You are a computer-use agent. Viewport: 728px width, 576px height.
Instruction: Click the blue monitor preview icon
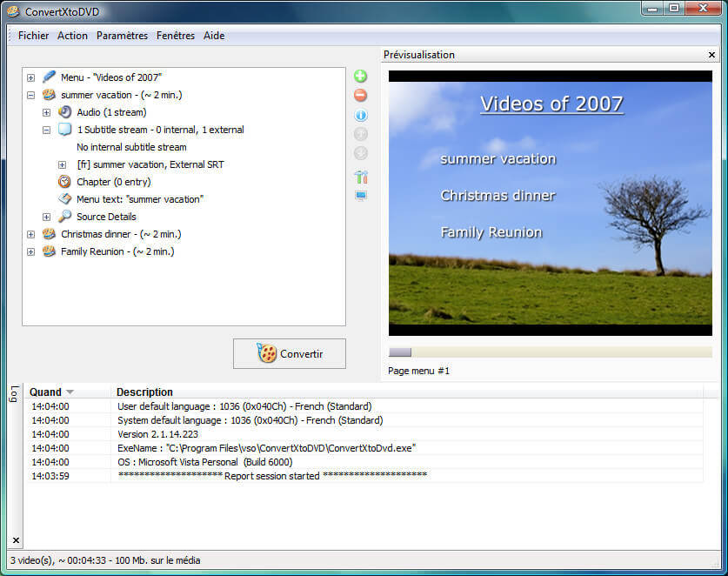(x=360, y=196)
